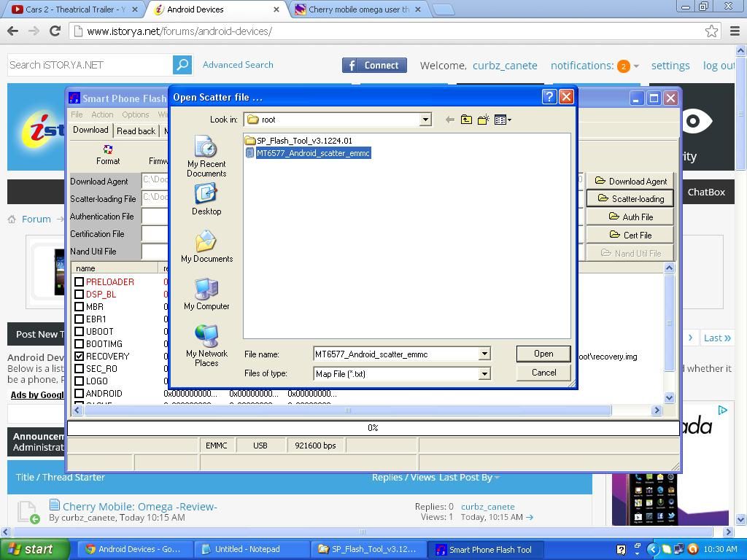The width and height of the screenshot is (747, 560).
Task: Create New Folder in Open dialog
Action: tap(484, 120)
